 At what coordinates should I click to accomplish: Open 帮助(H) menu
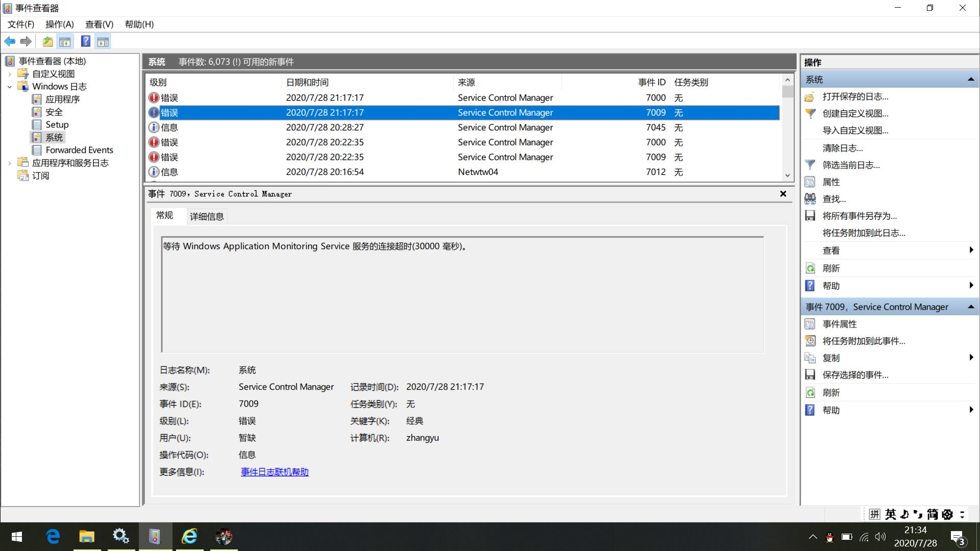tap(139, 24)
